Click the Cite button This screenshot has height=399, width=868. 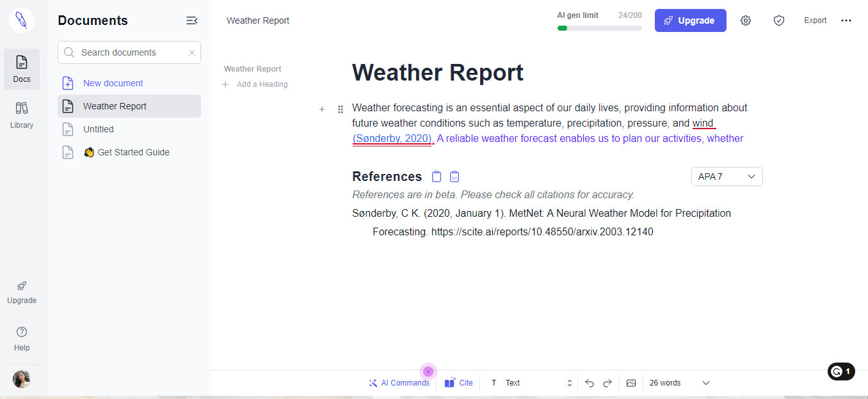459,383
